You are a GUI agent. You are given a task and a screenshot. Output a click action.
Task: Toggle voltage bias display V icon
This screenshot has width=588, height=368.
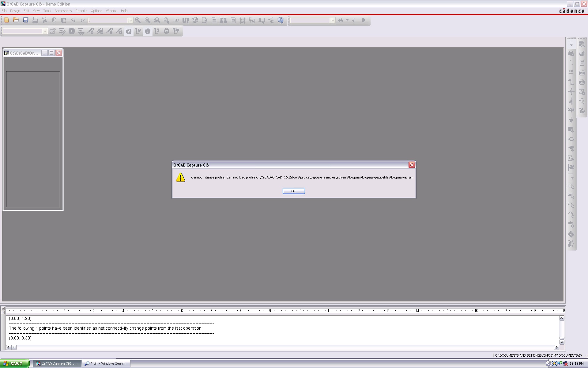pyautogui.click(x=129, y=31)
